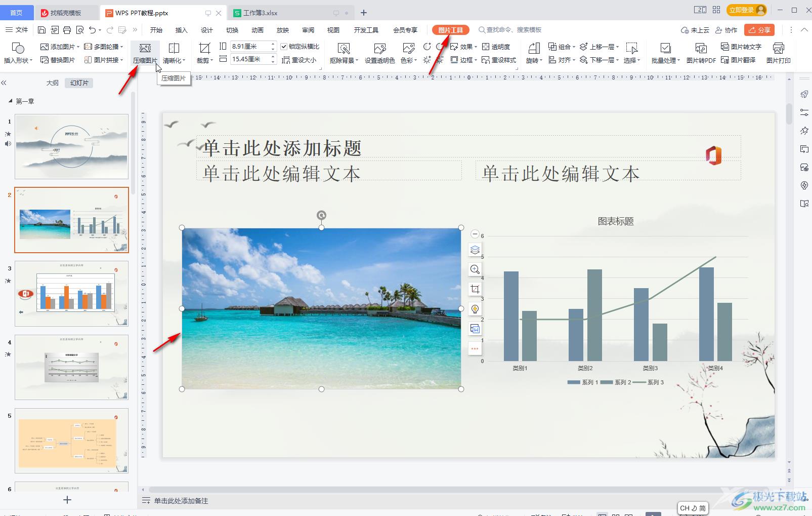Click Transparency (透明度) button
812x516 pixels.
coord(496,47)
